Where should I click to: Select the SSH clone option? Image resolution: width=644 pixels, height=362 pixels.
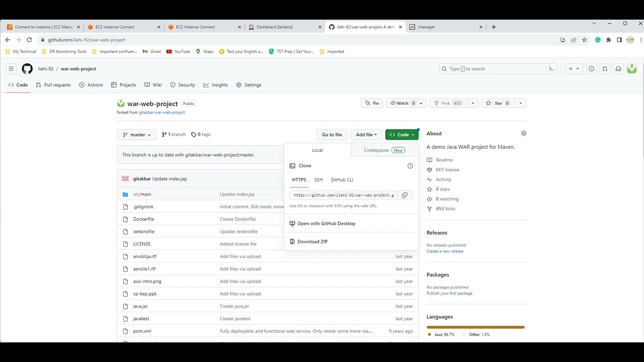tap(318, 180)
